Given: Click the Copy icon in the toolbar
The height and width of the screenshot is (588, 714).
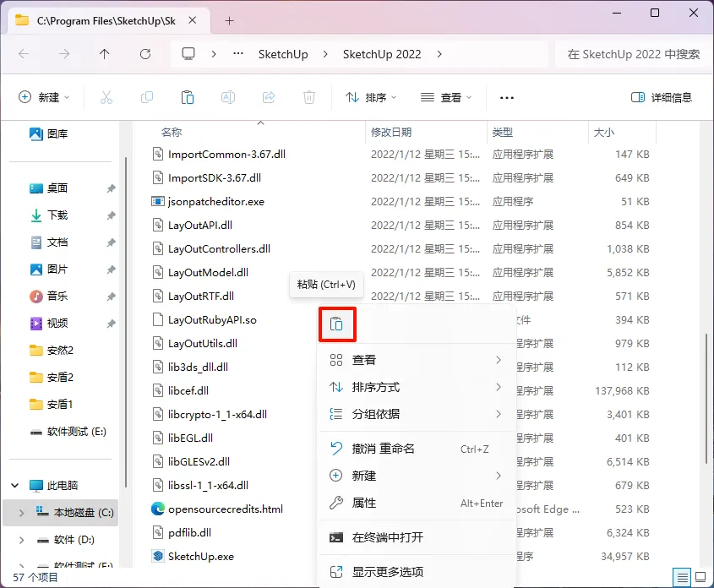Looking at the screenshot, I should pos(147,97).
